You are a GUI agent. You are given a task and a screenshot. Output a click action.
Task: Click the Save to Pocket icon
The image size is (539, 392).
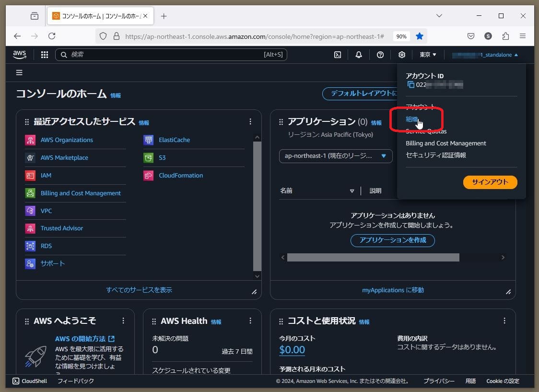(470, 36)
